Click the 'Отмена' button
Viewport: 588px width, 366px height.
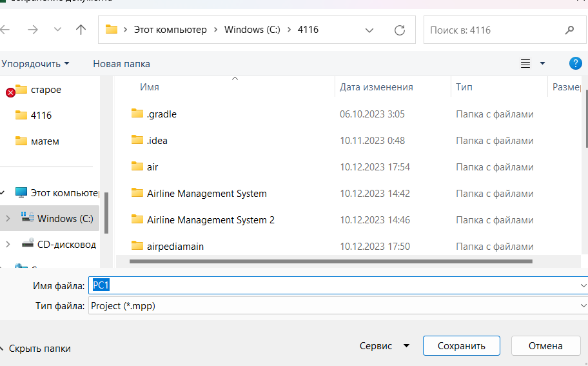545,346
